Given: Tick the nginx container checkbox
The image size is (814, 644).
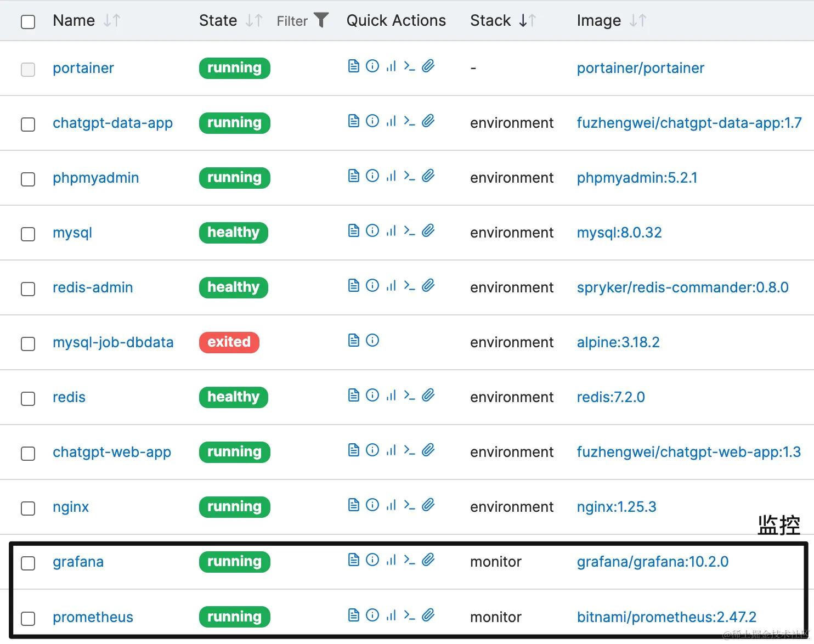Looking at the screenshot, I should point(28,509).
